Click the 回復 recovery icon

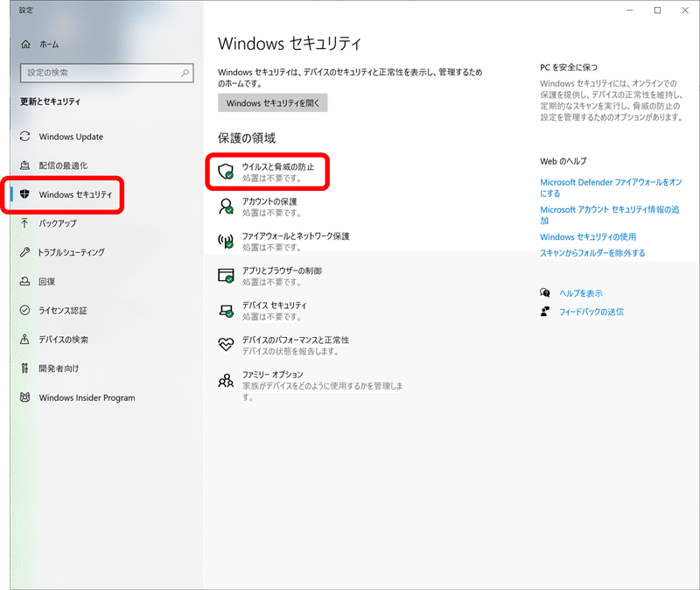click(x=25, y=281)
